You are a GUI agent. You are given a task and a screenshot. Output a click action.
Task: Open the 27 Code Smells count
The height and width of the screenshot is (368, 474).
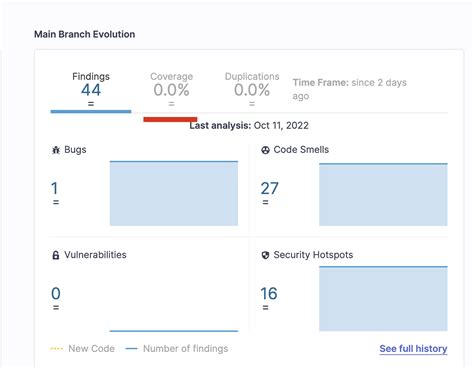(x=269, y=188)
